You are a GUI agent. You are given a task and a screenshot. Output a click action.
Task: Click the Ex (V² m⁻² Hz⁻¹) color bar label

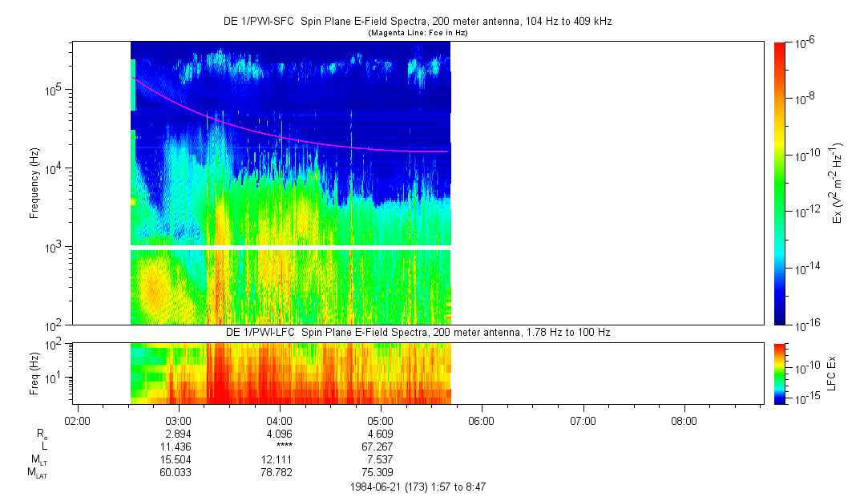838,183
